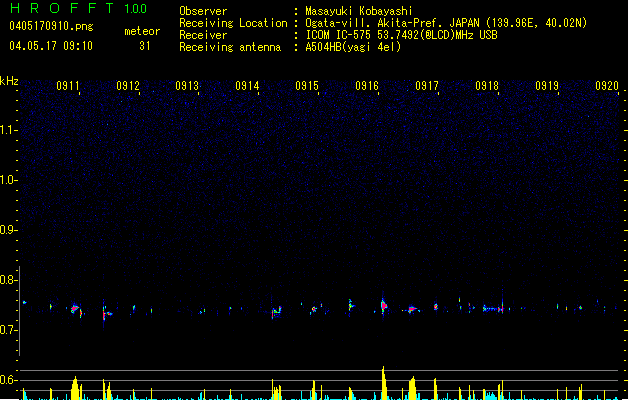The height and width of the screenshot is (400, 629).
Task: Click the 0911 time marker
Action: (67, 86)
